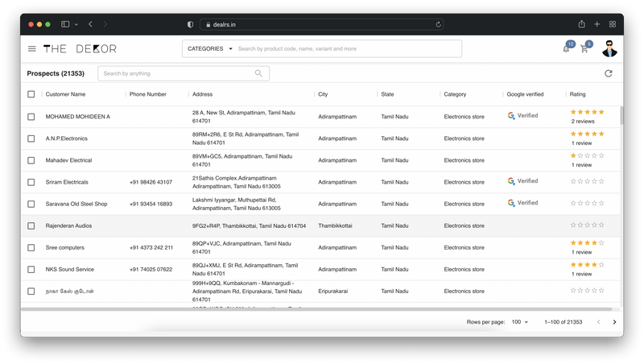Open the hamburger navigation menu
This screenshot has height=364, width=644.
click(32, 49)
